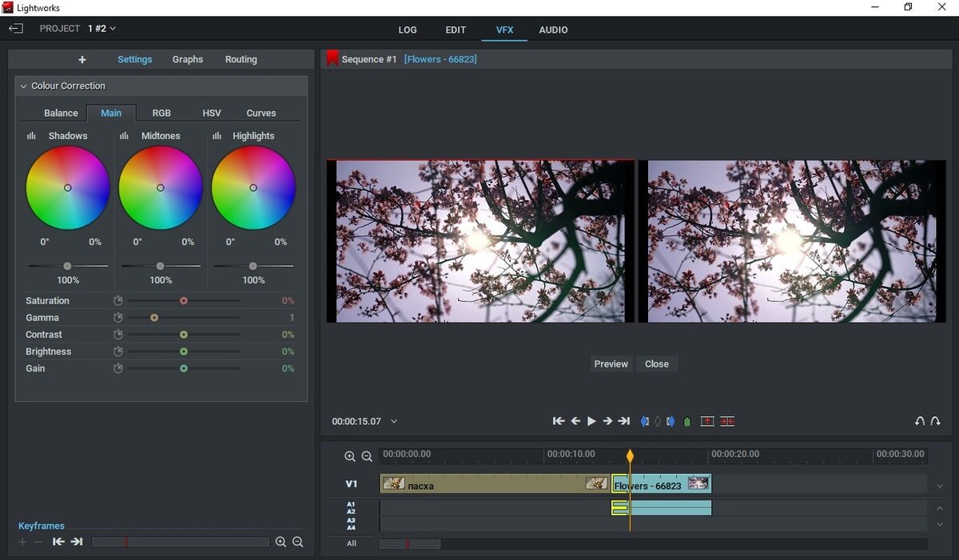Click the Play button in transport controls
Screen dimensions: 959x560
[591, 421]
